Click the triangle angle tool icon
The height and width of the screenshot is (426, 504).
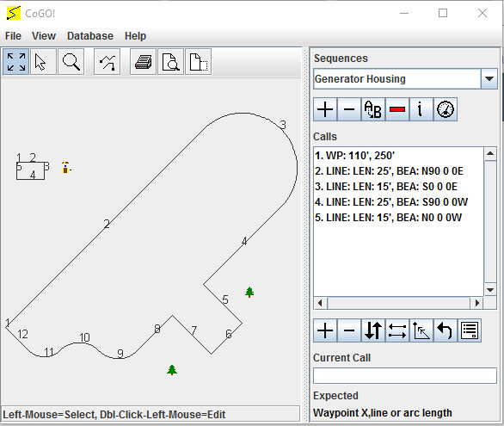tap(421, 330)
